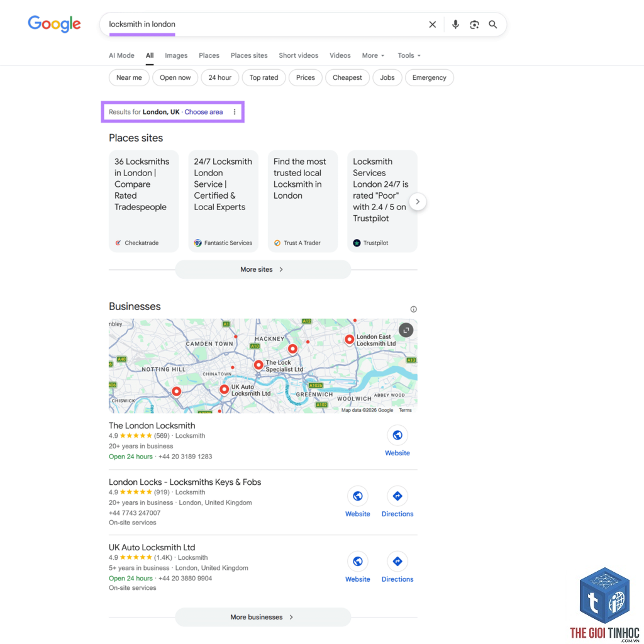
Task: Select The Lock Specialist Ltd map pin
Action: click(x=258, y=365)
